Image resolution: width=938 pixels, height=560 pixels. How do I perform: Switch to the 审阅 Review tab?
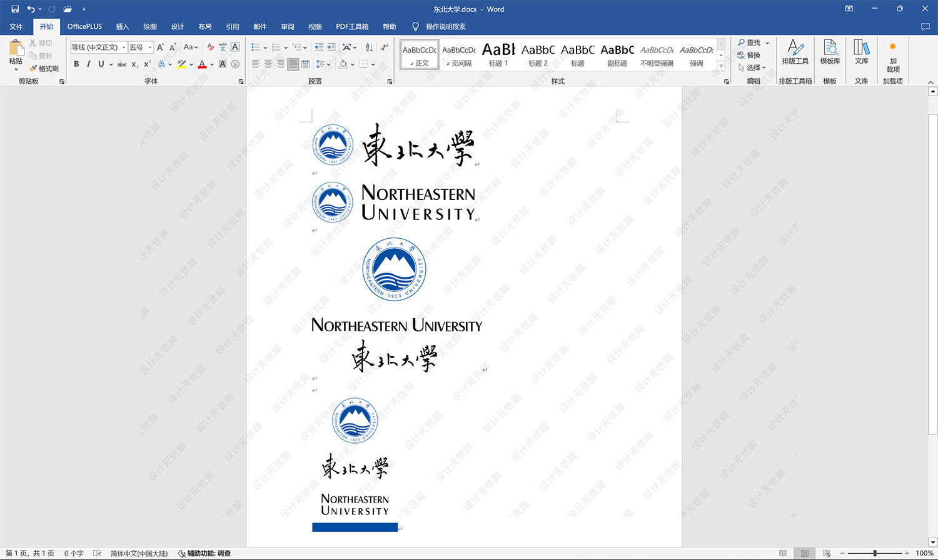pos(288,27)
